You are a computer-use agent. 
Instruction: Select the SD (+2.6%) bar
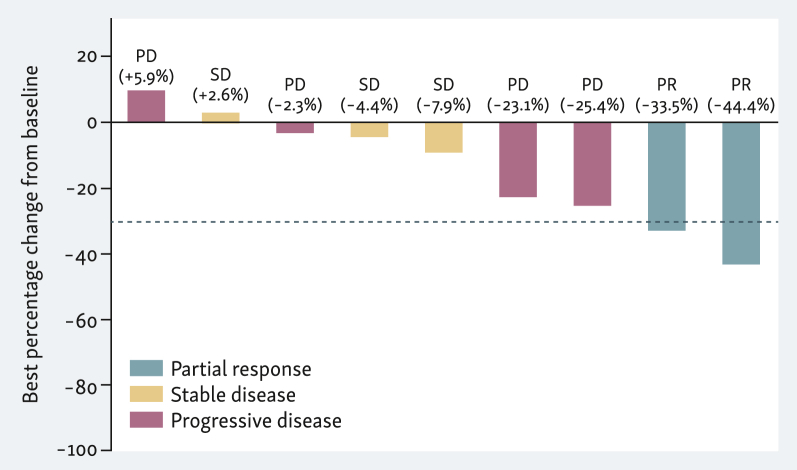(220, 117)
